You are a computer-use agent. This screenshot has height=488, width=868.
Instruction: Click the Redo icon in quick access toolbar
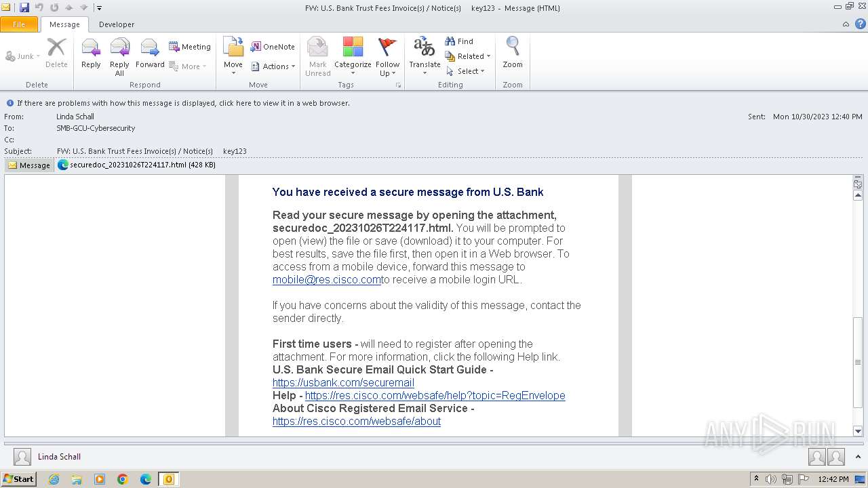(x=54, y=7)
